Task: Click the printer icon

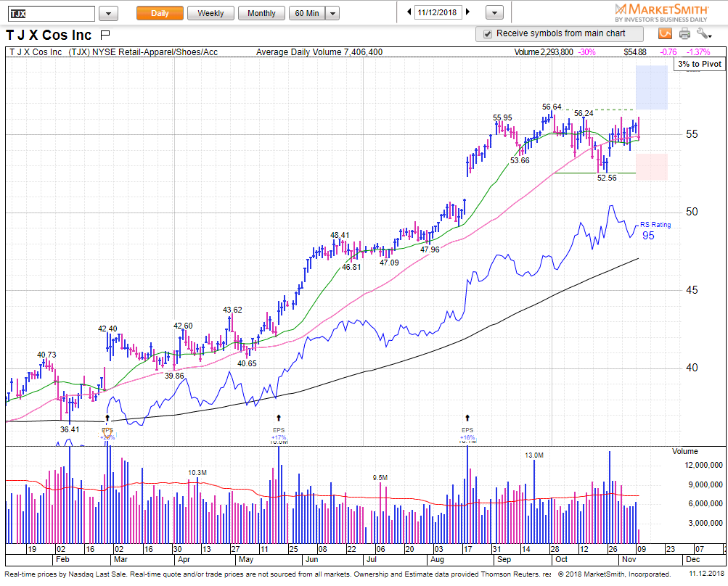Action: pyautogui.click(x=684, y=33)
